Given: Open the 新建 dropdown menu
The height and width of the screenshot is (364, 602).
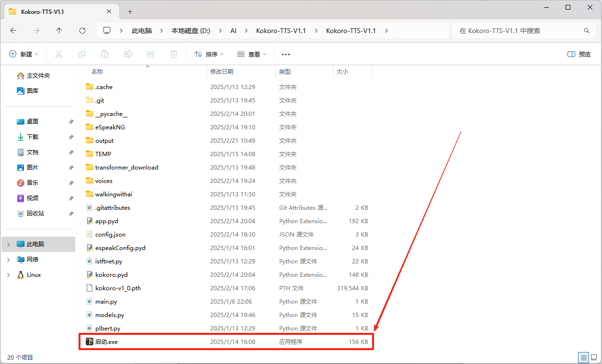Looking at the screenshot, I should click(23, 54).
